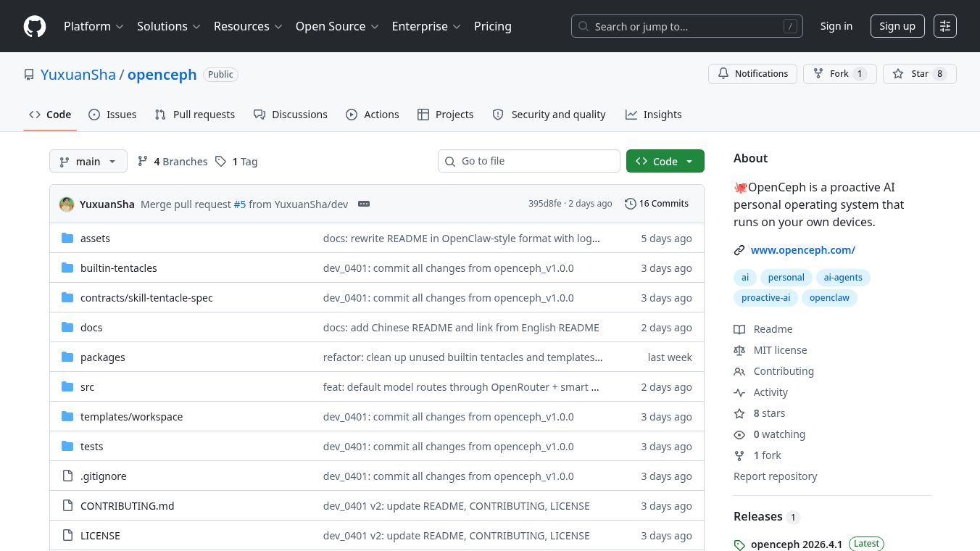Open the Issues tab icon
This screenshot has width=980, height=551.
pos(94,115)
